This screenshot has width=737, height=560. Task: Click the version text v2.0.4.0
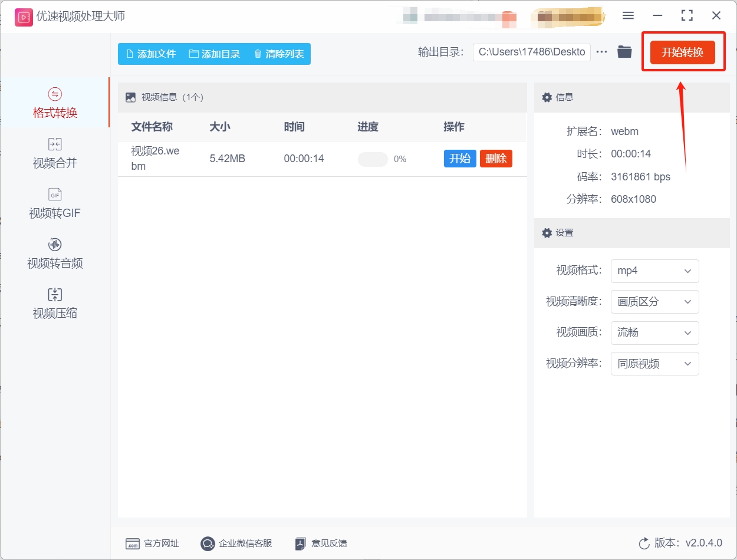(703, 543)
